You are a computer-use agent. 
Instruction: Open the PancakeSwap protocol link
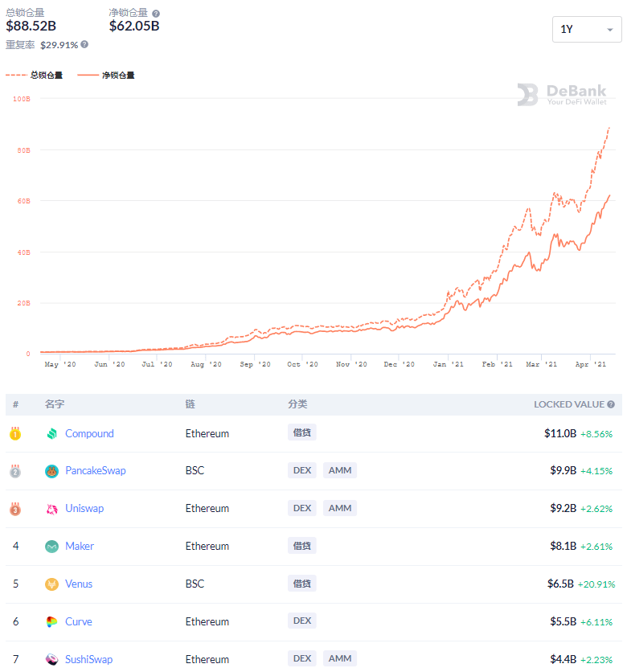click(x=95, y=470)
